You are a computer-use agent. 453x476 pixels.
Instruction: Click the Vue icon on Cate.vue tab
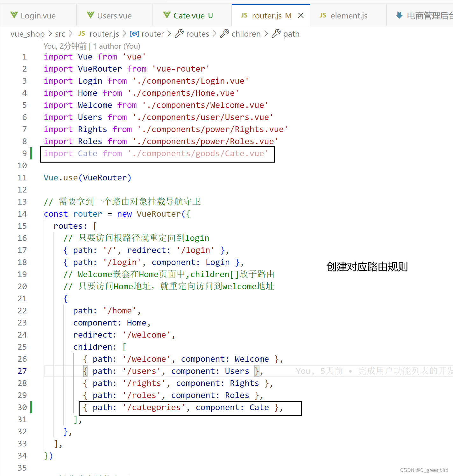167,15
